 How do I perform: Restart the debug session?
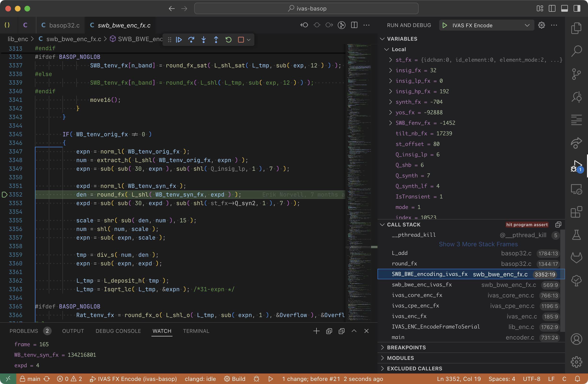[228, 39]
